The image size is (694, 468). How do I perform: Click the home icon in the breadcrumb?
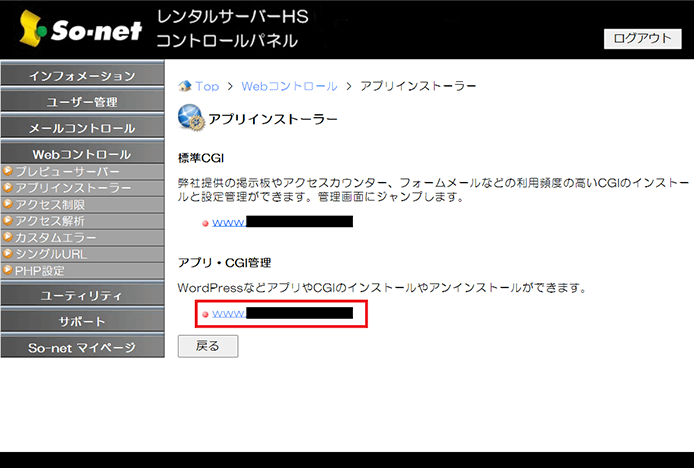tap(184, 86)
